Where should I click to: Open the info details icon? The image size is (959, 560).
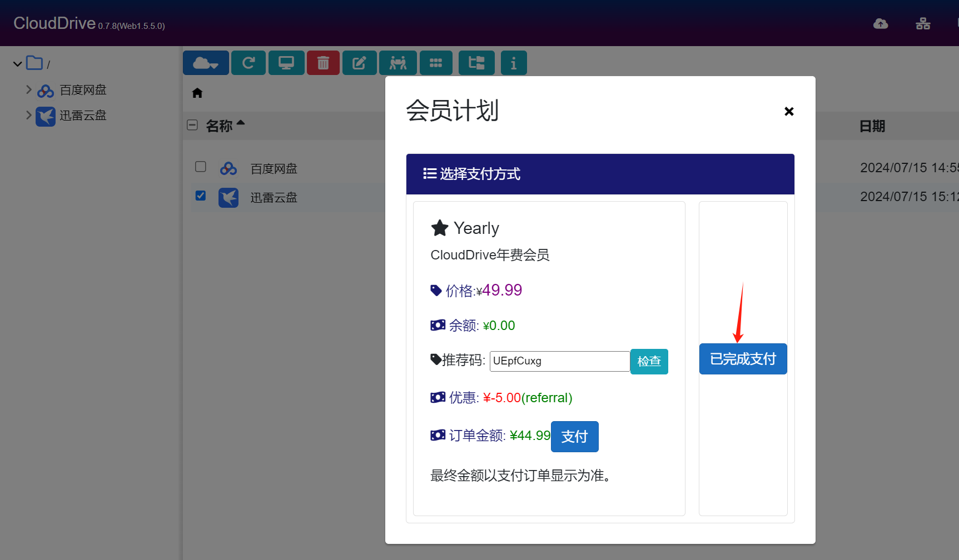point(514,63)
